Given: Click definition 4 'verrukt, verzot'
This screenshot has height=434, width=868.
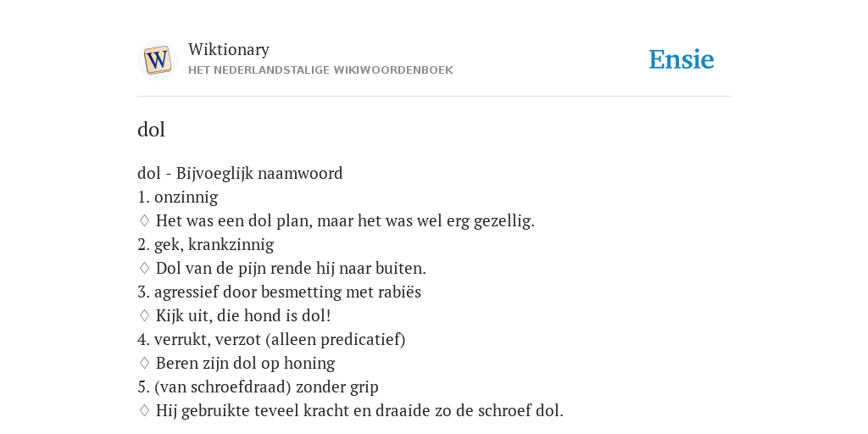Looking at the screenshot, I should click(x=271, y=339).
